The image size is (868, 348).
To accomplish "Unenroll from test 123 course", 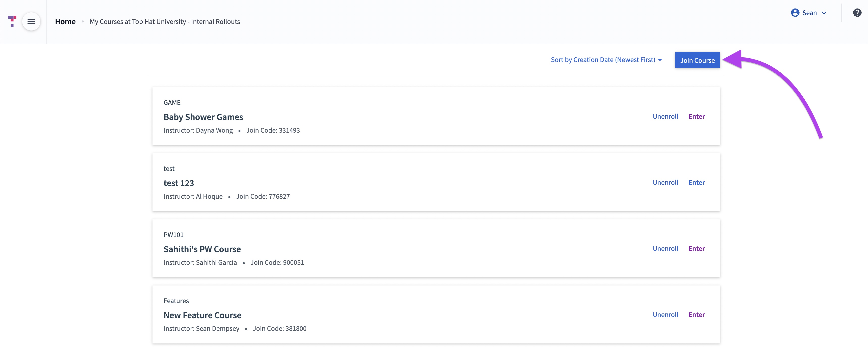I will (665, 182).
